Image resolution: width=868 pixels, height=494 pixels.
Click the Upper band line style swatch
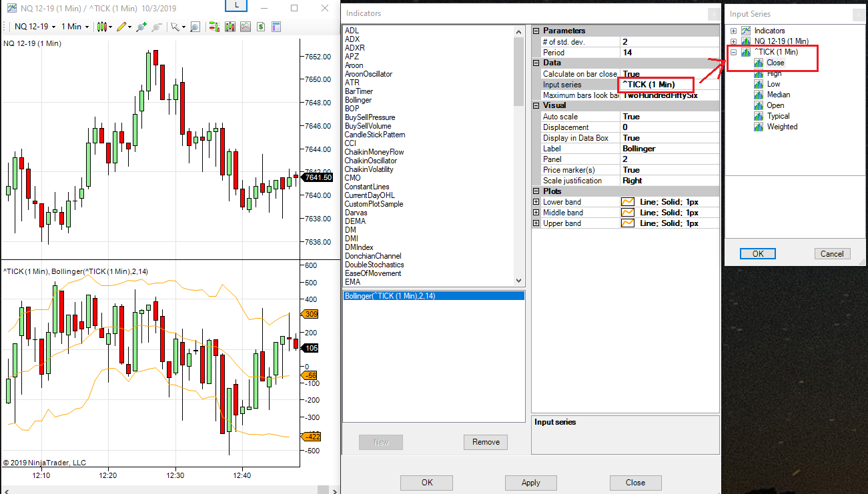click(628, 223)
